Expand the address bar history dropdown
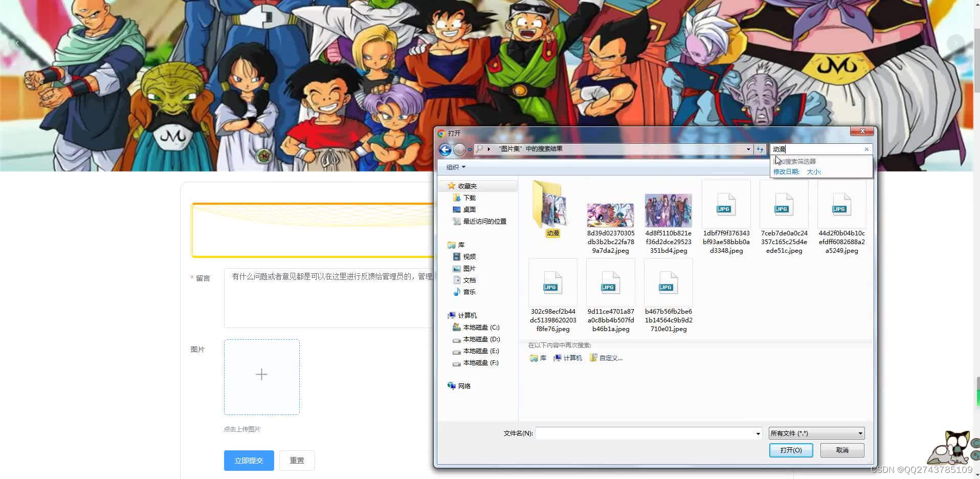This screenshot has width=980, height=479. click(748, 149)
